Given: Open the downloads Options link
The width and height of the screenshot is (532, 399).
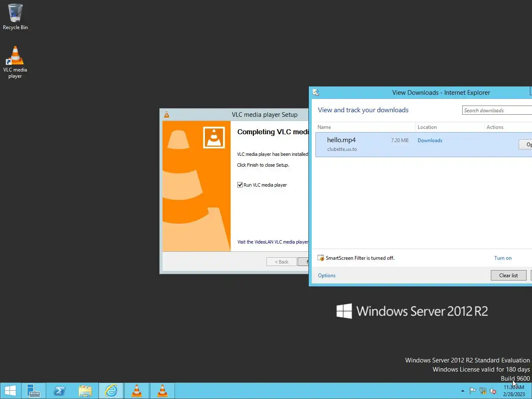Looking at the screenshot, I should tap(327, 276).
